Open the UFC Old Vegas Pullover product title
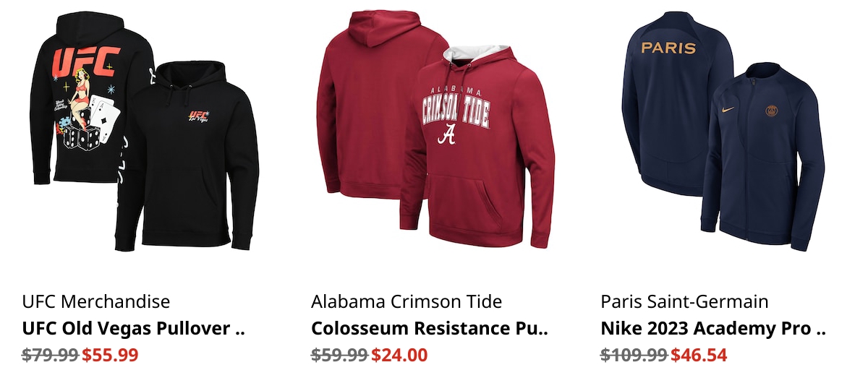The height and width of the screenshot is (383, 868). [x=134, y=329]
